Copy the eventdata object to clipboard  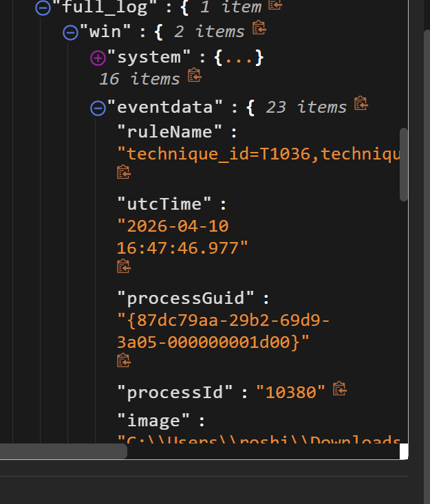point(361,104)
